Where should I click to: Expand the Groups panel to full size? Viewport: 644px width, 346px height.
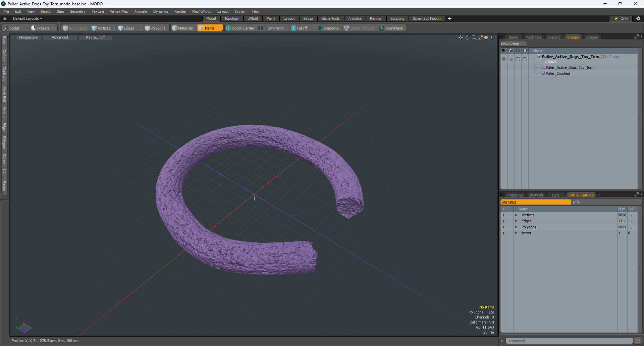click(x=636, y=37)
